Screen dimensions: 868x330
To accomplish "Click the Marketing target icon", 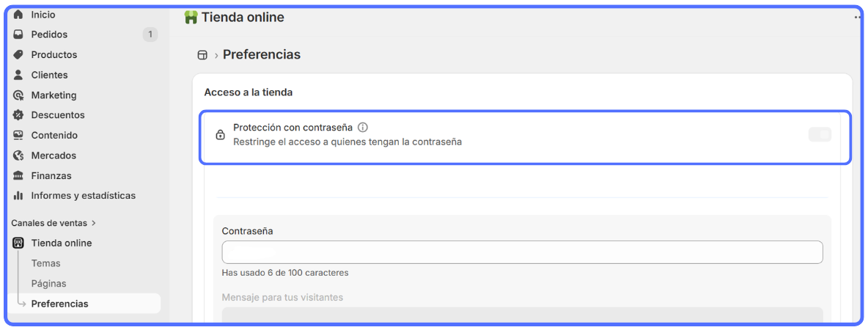I will click(19, 95).
